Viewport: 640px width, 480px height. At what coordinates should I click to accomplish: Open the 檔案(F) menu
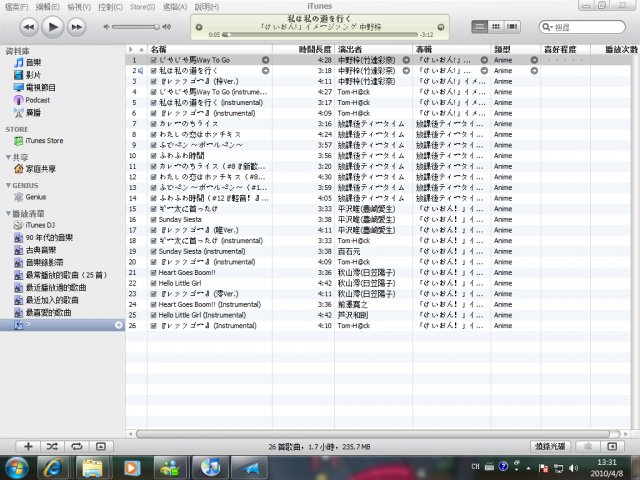16,7
